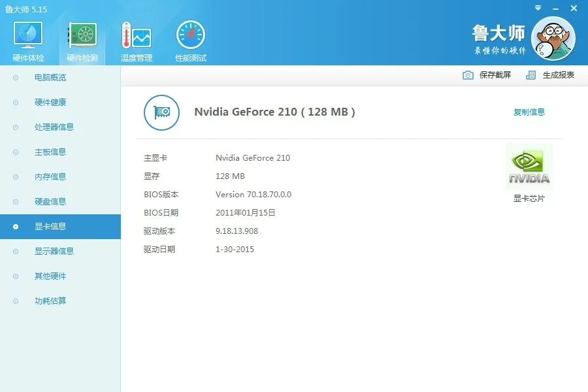Close the 鲁大师 window

[574, 8]
